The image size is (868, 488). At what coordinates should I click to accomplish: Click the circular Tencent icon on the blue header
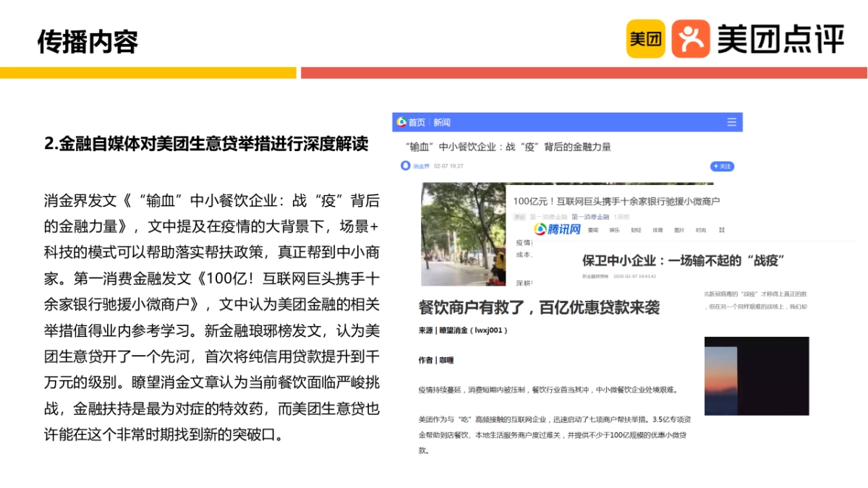(x=401, y=121)
